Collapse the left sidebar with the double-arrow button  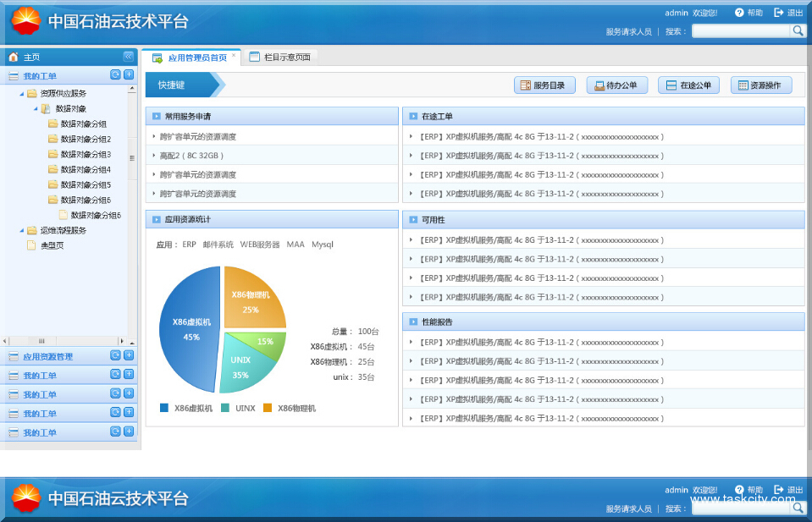(x=128, y=57)
